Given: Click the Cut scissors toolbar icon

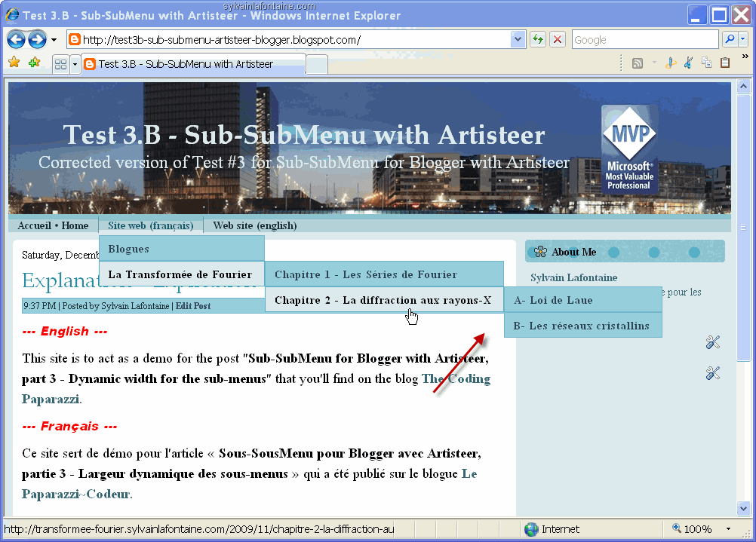Looking at the screenshot, I should click(x=689, y=63).
